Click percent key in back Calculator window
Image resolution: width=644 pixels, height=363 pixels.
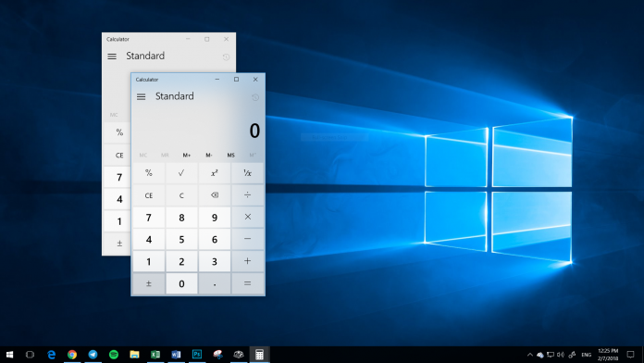tap(118, 132)
